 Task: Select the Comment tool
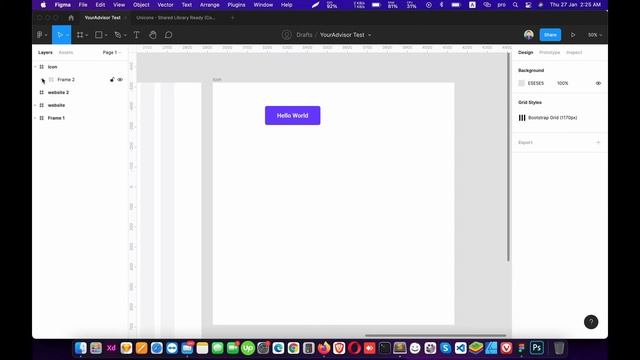169,35
